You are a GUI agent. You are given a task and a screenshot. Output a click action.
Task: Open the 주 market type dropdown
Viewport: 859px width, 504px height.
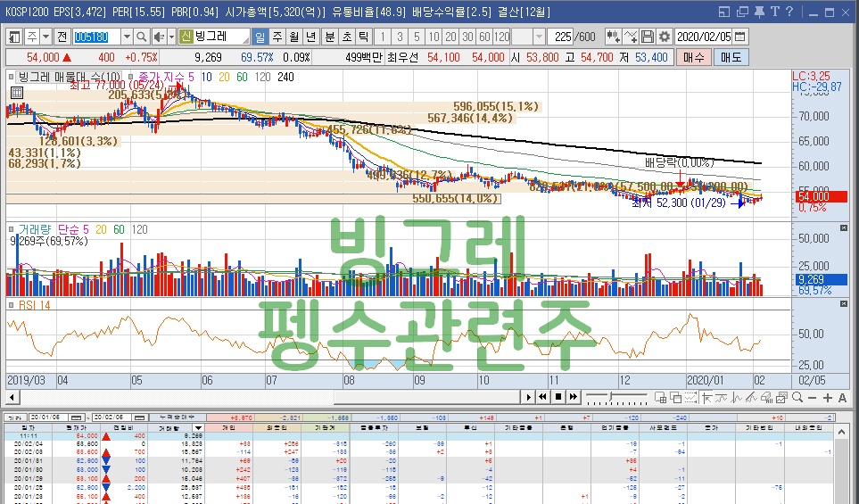pos(46,37)
